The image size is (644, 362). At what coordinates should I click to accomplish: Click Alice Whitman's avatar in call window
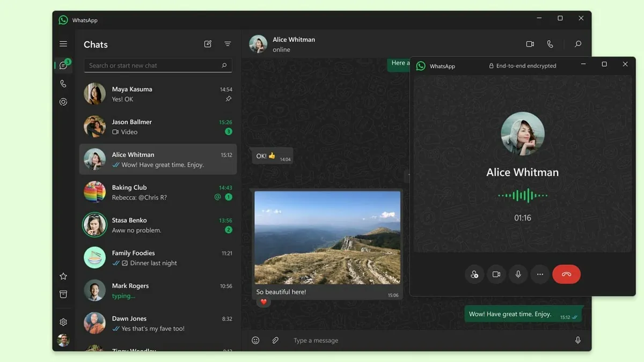[x=523, y=134]
